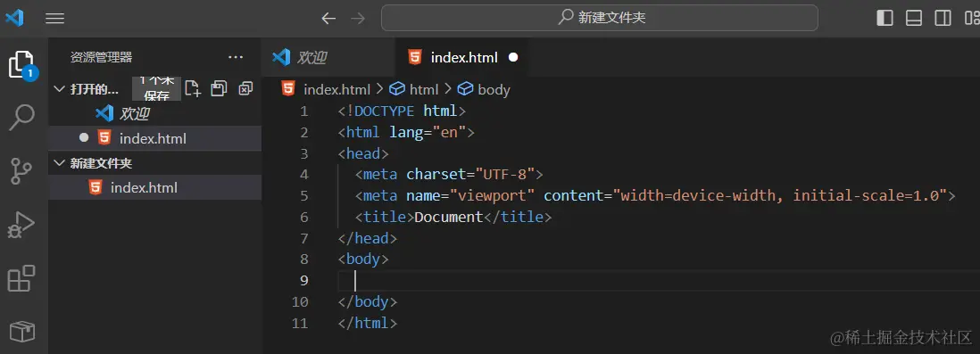The height and width of the screenshot is (354, 980).
Task: Click line number 5 in the gutter
Action: pos(304,196)
